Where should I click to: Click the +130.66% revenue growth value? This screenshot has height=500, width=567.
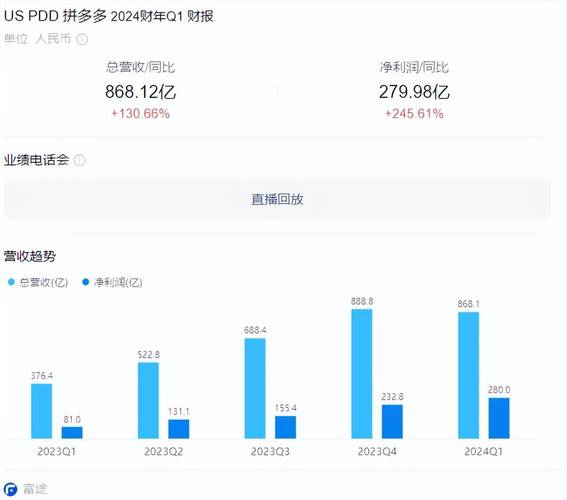coord(140,114)
